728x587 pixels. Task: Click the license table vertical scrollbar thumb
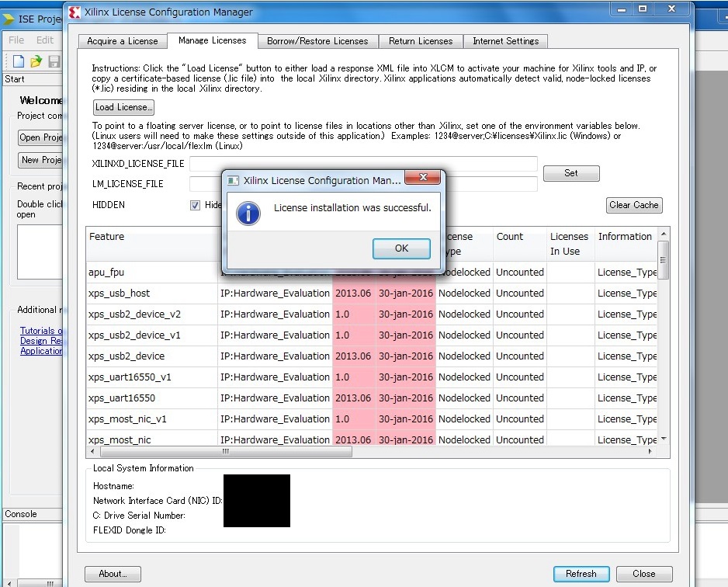point(664,260)
